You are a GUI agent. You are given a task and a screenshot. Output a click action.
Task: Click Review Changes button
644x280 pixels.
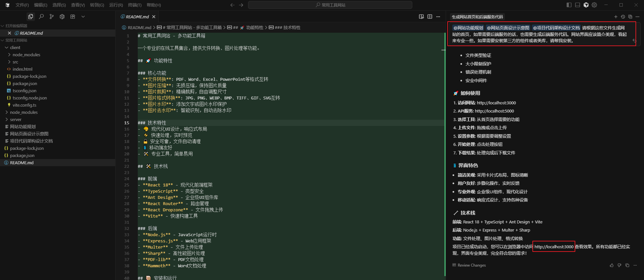pyautogui.click(x=469, y=265)
